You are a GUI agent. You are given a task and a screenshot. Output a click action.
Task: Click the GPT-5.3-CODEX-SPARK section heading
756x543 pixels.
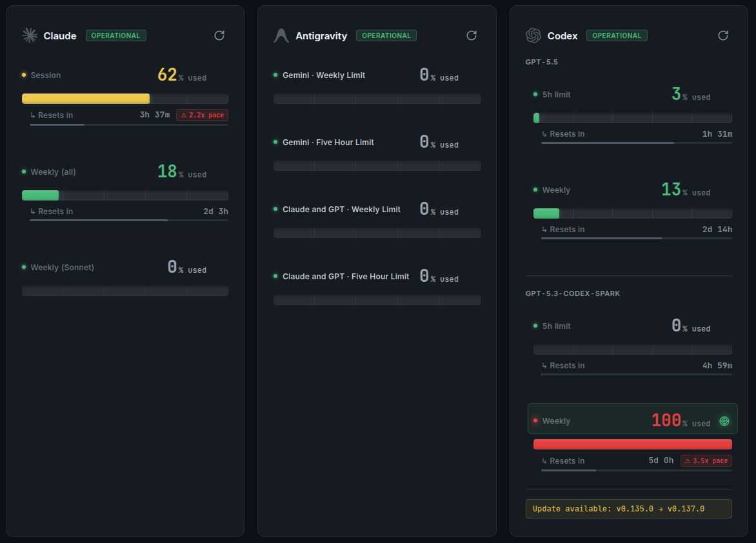click(573, 293)
